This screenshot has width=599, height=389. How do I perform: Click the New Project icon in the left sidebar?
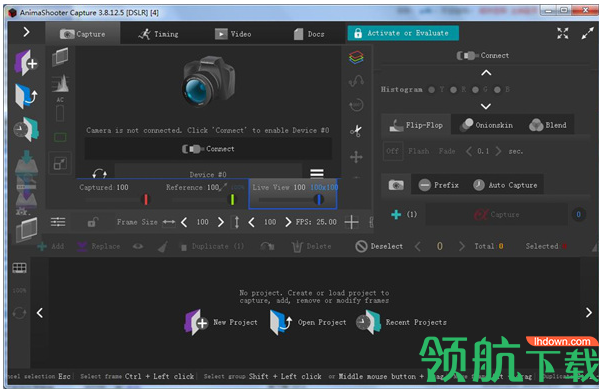(26, 63)
